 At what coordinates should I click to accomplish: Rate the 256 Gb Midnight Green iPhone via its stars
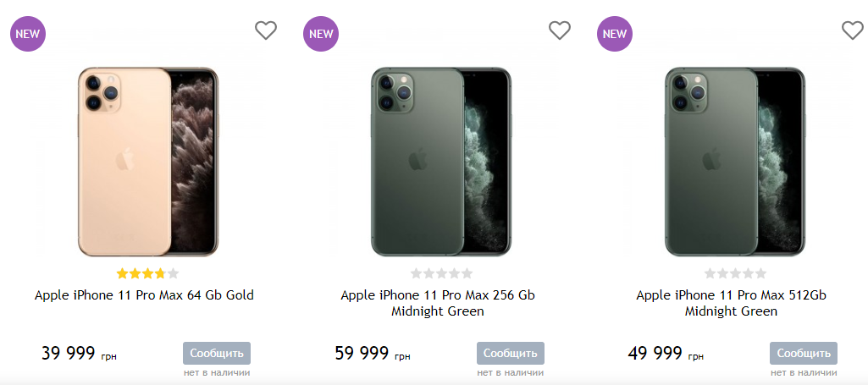(441, 273)
